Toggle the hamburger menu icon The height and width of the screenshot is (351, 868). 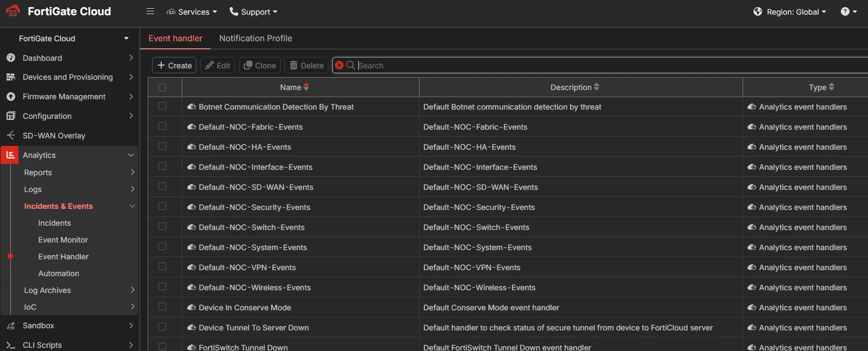click(x=150, y=11)
